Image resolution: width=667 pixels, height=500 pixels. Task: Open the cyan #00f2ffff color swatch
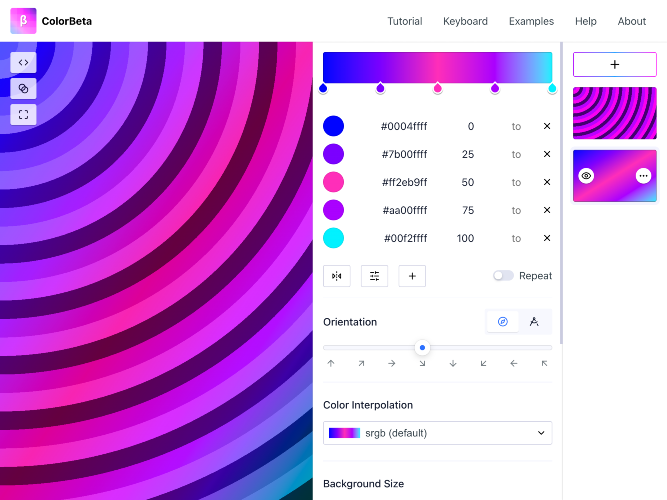334,238
